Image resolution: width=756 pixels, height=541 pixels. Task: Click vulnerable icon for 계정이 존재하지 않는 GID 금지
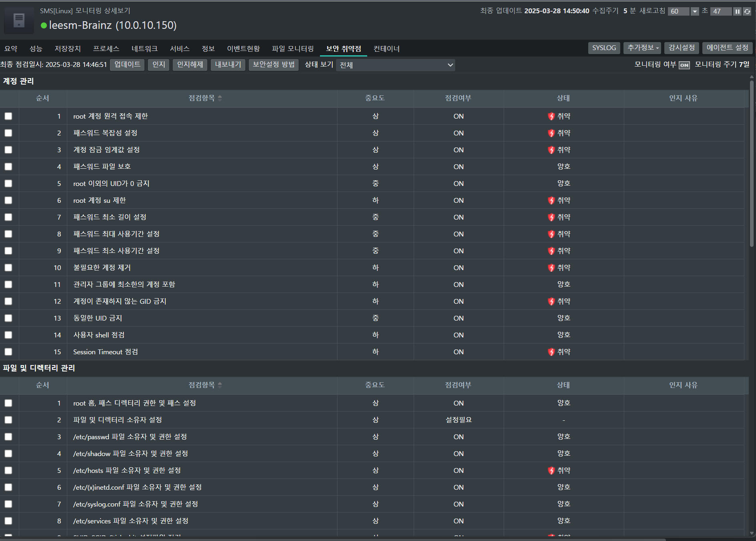(x=551, y=301)
